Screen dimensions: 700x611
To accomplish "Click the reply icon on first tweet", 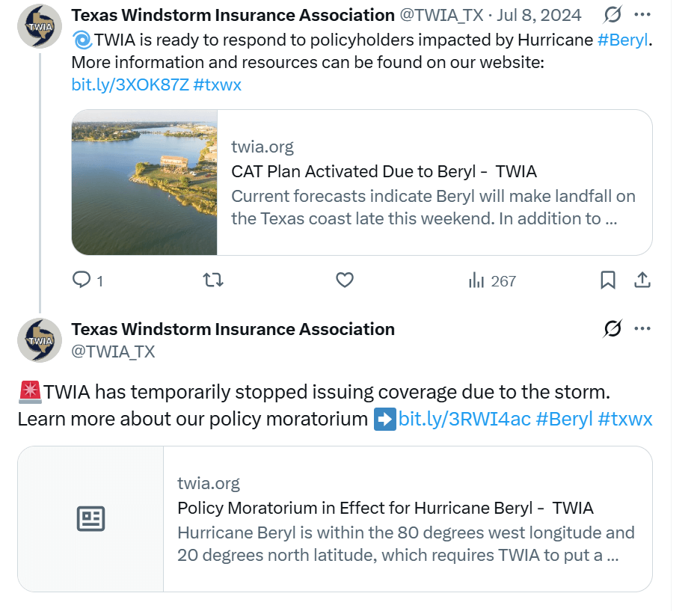I will tap(82, 280).
